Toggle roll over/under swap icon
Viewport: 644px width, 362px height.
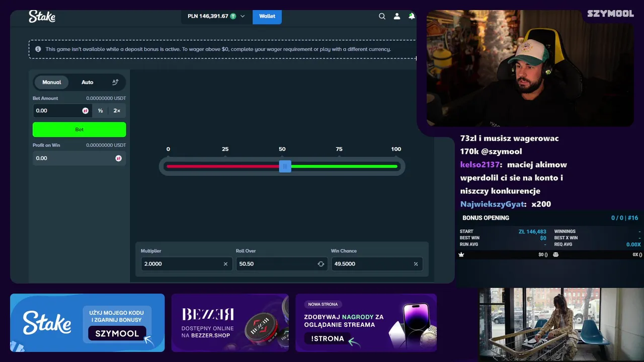(320, 264)
